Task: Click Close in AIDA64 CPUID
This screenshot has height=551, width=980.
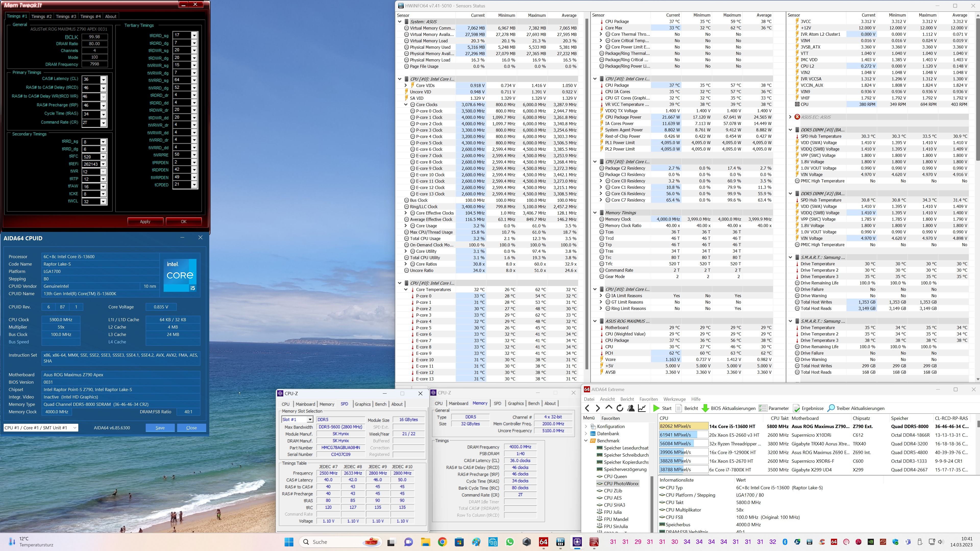Action: [x=191, y=428]
